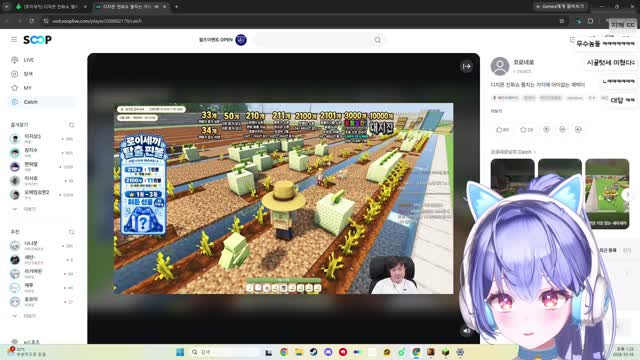
Task: Reload the page in the browser
Action: 31,20
